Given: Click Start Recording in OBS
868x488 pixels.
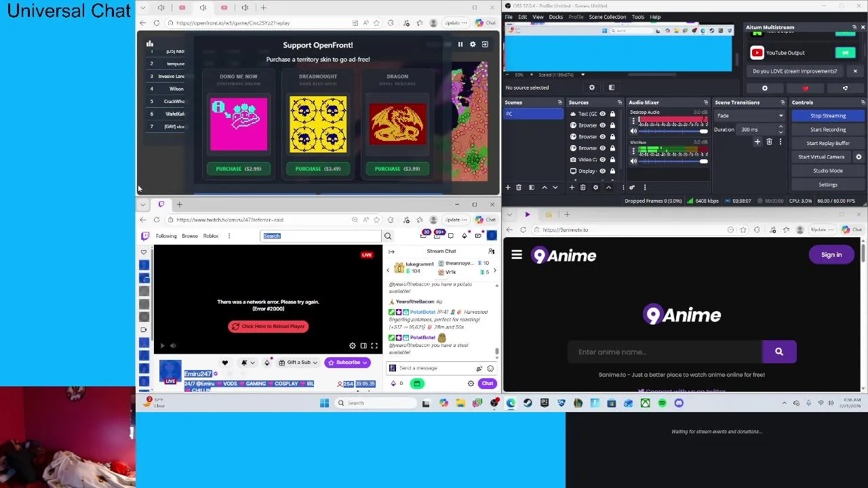Looking at the screenshot, I should tap(827, 129).
